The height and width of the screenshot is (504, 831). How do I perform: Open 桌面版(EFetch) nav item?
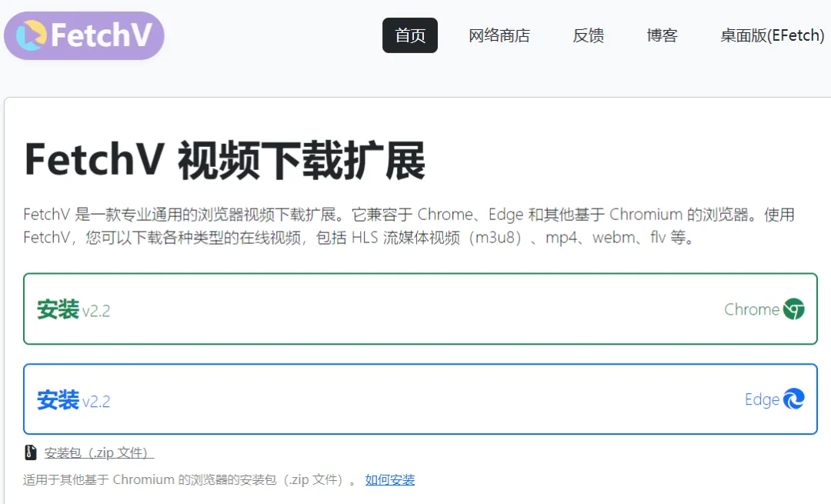click(772, 35)
